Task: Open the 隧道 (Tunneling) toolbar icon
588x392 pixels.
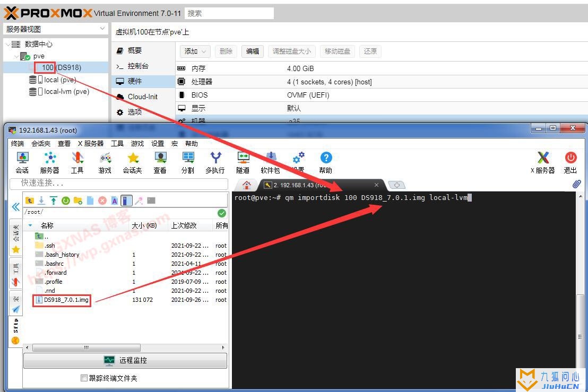Action: (x=243, y=163)
